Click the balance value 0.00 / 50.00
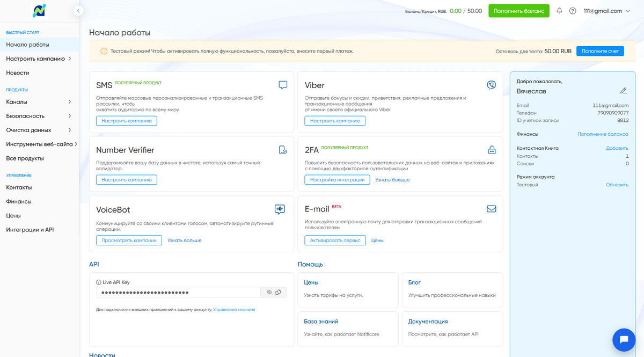The width and height of the screenshot is (644, 357). click(466, 11)
